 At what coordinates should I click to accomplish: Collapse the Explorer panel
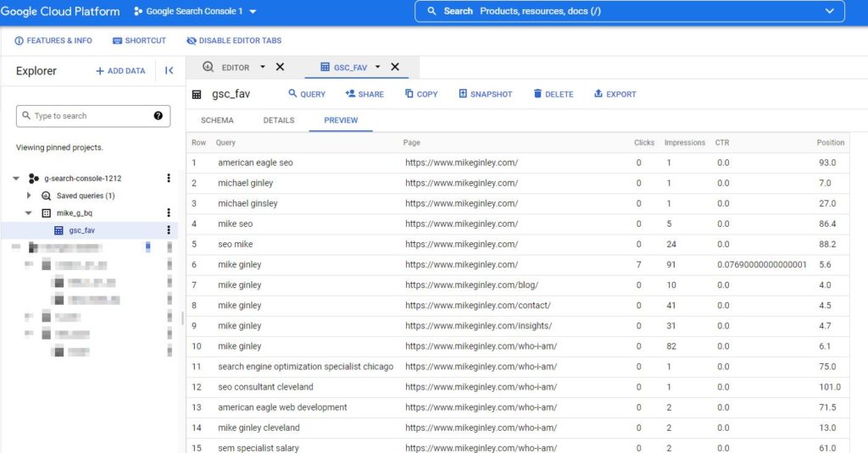[x=169, y=70]
